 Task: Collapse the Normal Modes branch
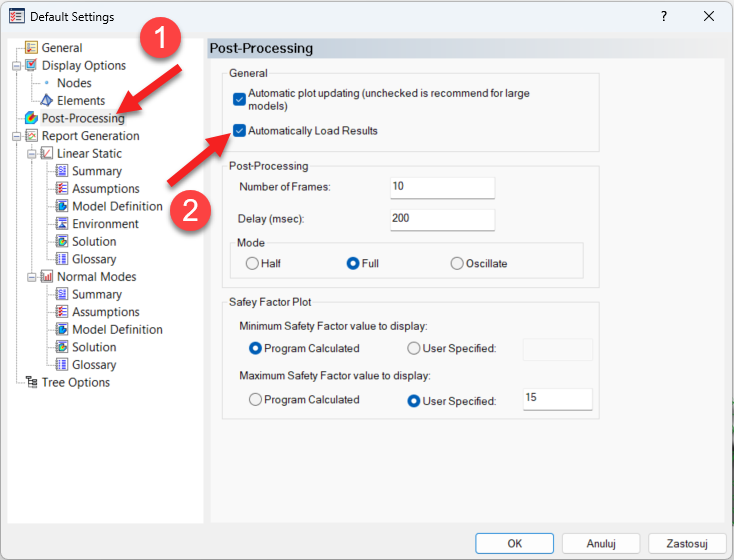(31, 277)
